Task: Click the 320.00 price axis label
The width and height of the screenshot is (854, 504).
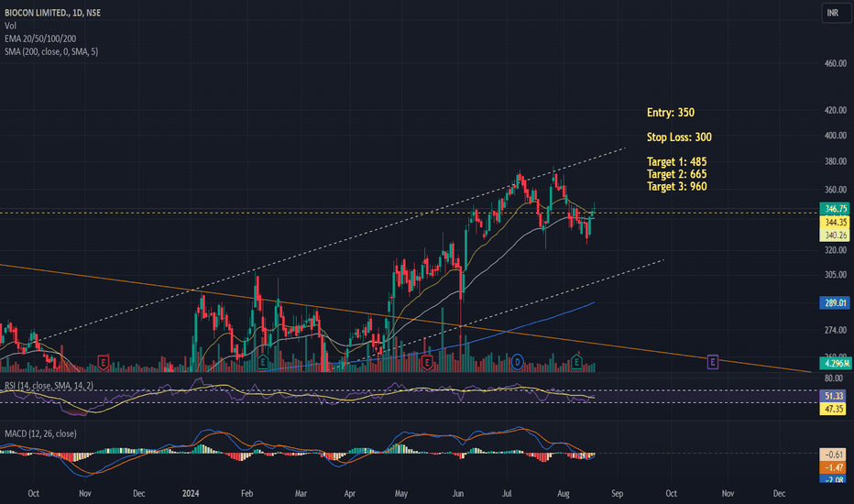Action: click(x=835, y=250)
